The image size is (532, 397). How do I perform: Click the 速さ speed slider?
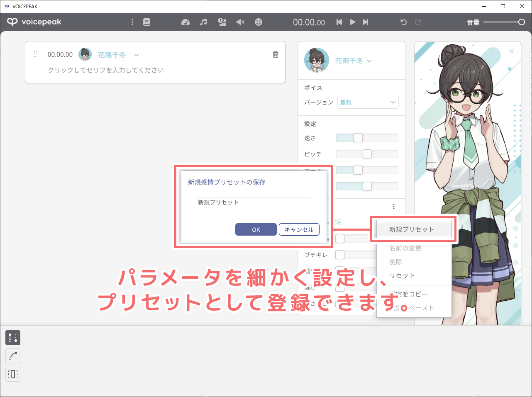click(367, 138)
